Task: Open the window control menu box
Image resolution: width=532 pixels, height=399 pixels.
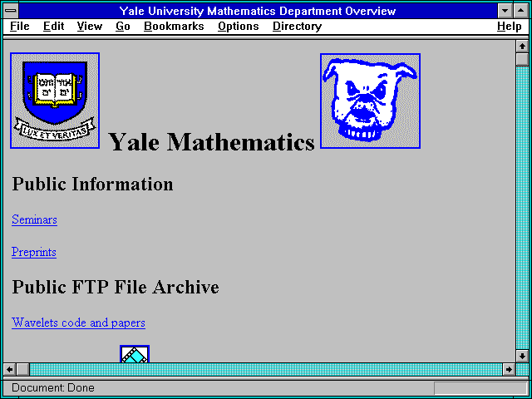Action: (11, 11)
